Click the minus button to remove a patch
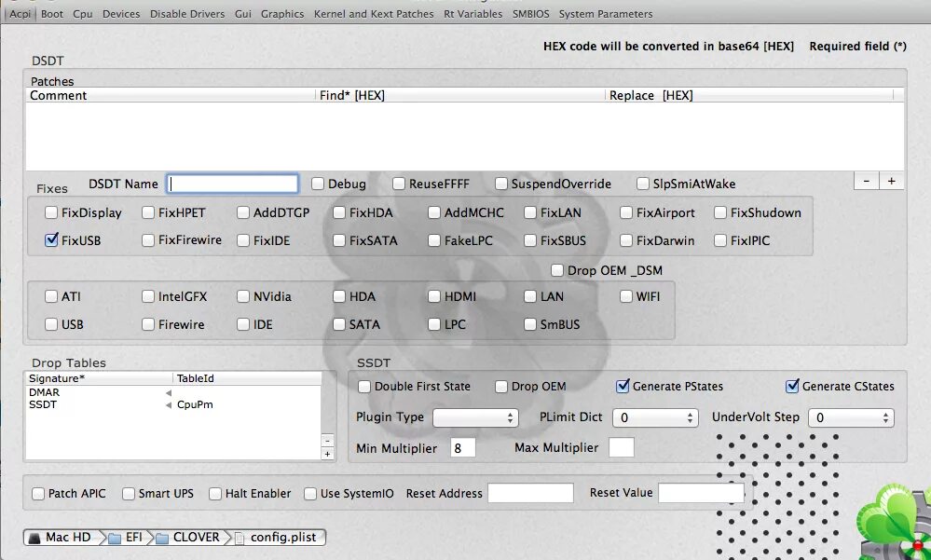Screen dimensions: 931x560 866,181
